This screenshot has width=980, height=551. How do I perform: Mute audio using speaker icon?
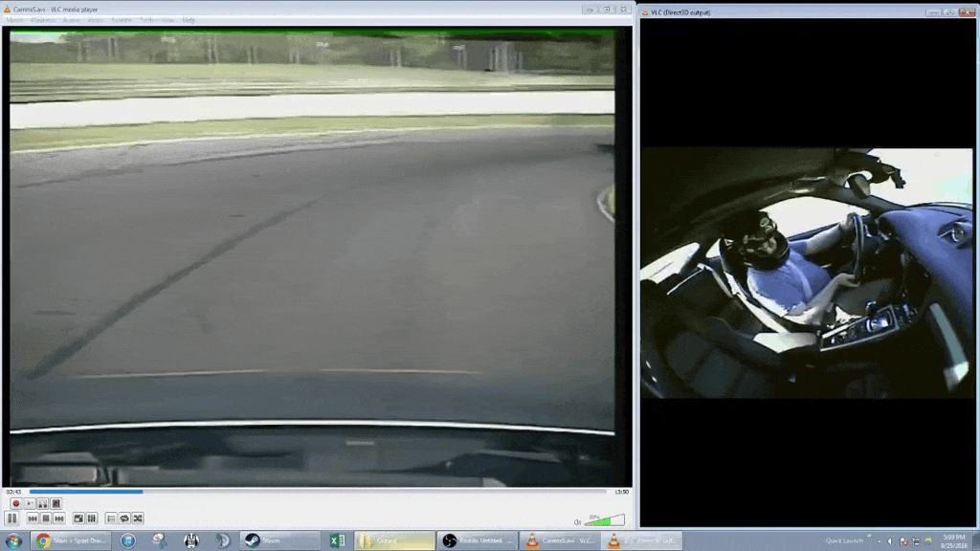pyautogui.click(x=578, y=521)
